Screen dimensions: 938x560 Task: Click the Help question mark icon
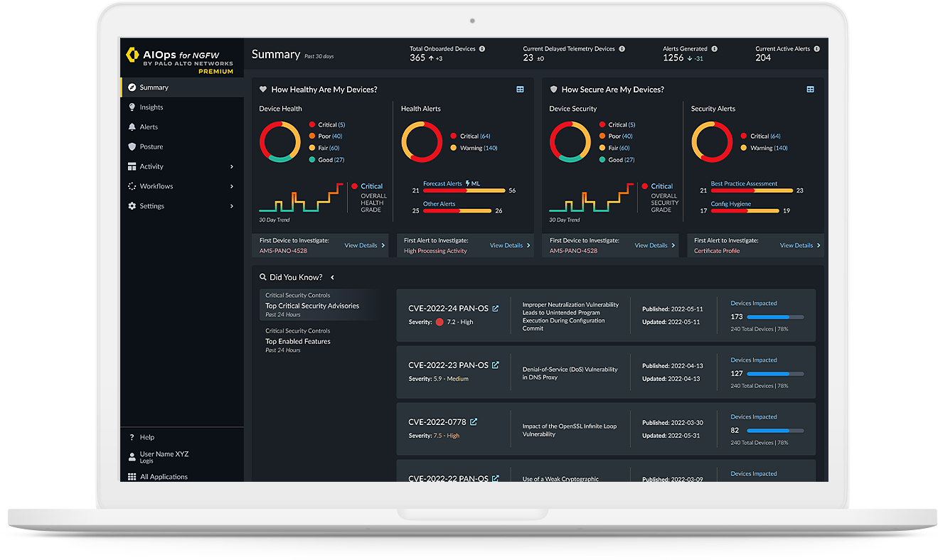132,437
